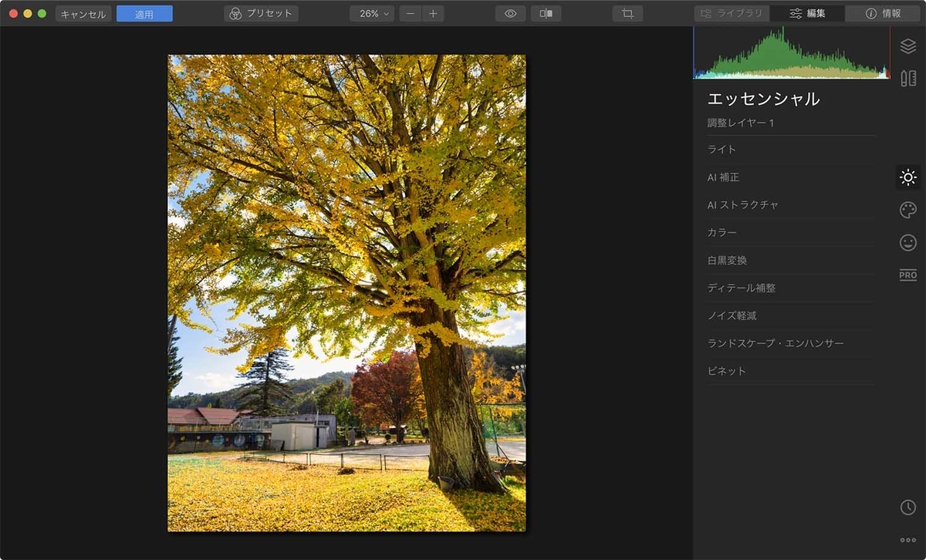Open the Portrait face icon
Screen dimensions: 926x560
(908, 242)
